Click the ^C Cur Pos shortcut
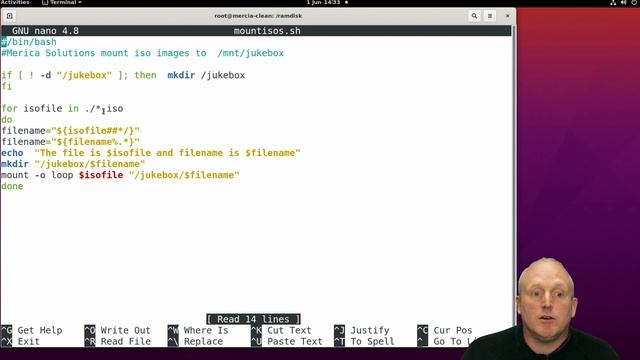The image size is (640, 360). [x=445, y=330]
